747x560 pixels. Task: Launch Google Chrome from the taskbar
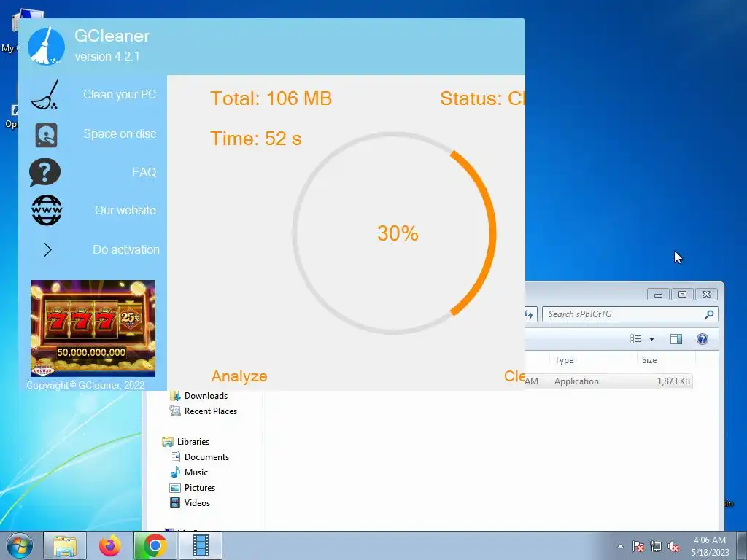coord(155,545)
